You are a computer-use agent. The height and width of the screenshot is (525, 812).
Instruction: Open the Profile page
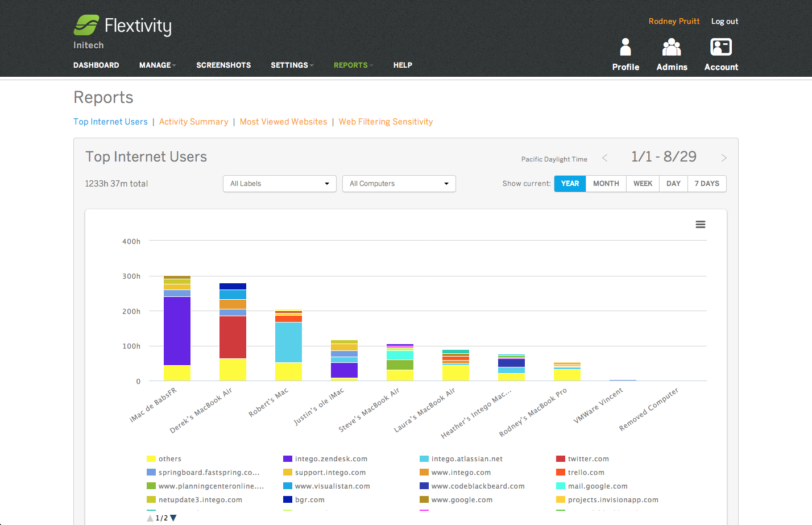tap(625, 54)
